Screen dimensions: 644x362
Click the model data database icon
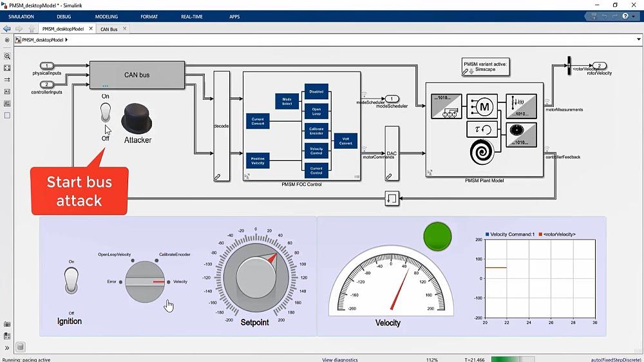(x=20, y=348)
